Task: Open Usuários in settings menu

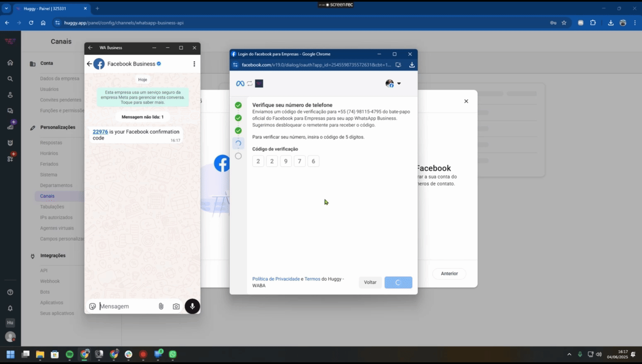Action: click(49, 89)
